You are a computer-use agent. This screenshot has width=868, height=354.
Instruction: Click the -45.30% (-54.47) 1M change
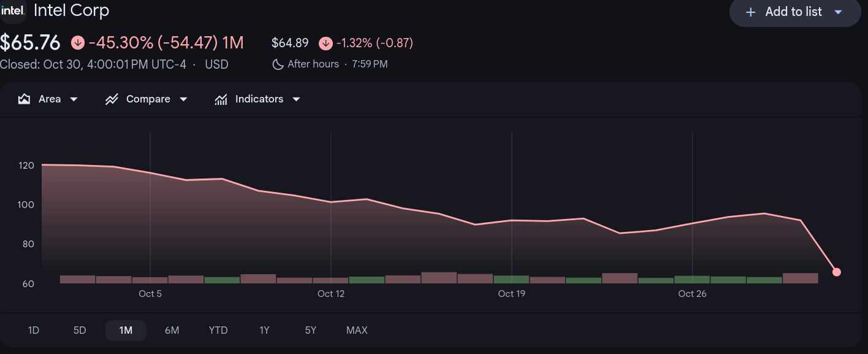point(166,43)
